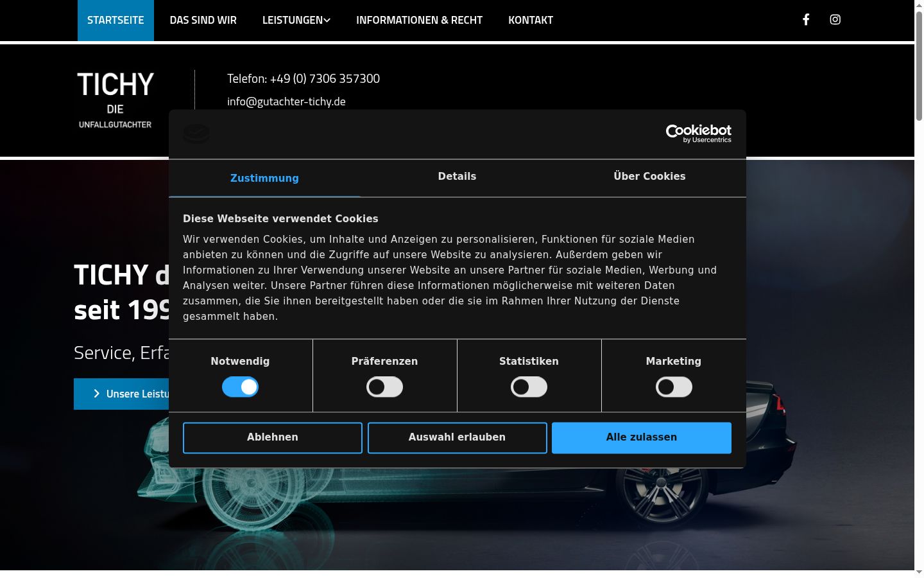
Task: Click the Alle zulassen button
Action: pyautogui.click(x=642, y=437)
